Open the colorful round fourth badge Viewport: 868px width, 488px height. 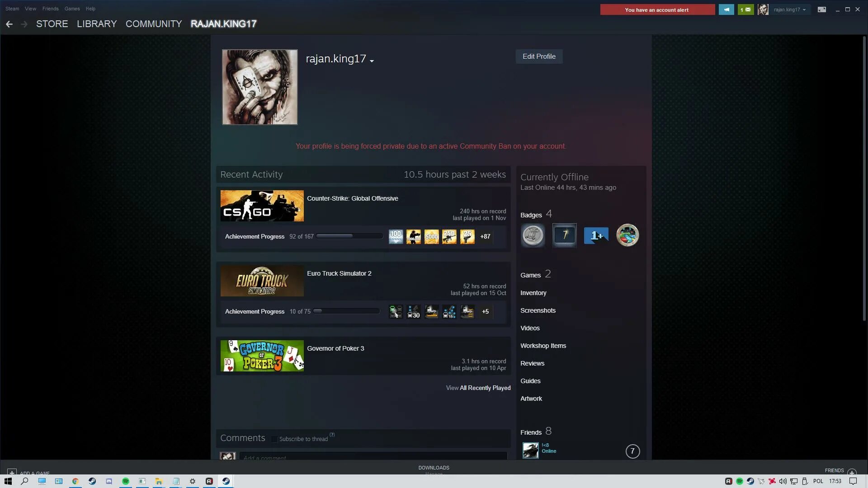click(x=627, y=235)
